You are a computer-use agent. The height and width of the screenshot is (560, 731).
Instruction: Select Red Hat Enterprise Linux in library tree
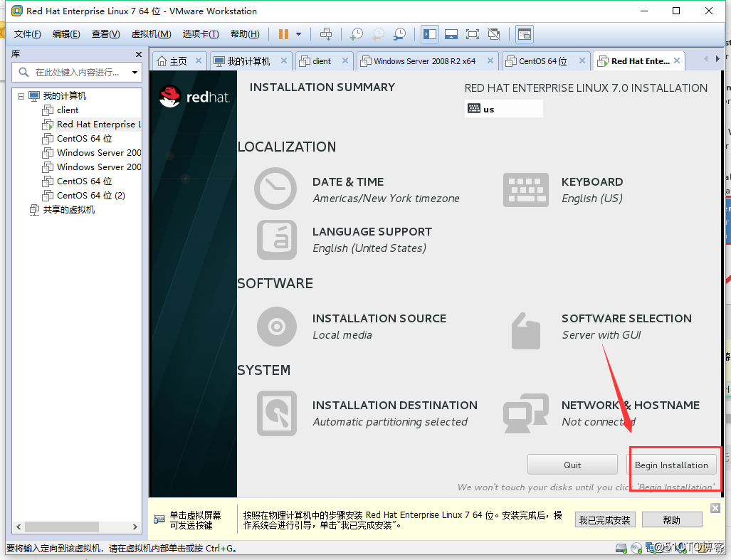click(x=98, y=125)
